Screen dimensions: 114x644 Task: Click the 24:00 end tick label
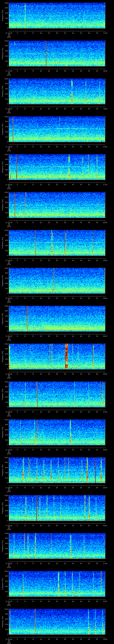(105, 298)
